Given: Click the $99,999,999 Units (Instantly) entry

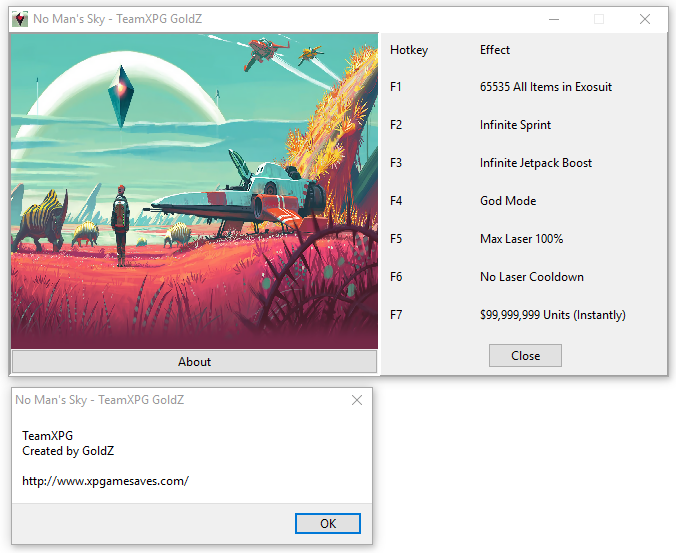Looking at the screenshot, I should point(552,315).
